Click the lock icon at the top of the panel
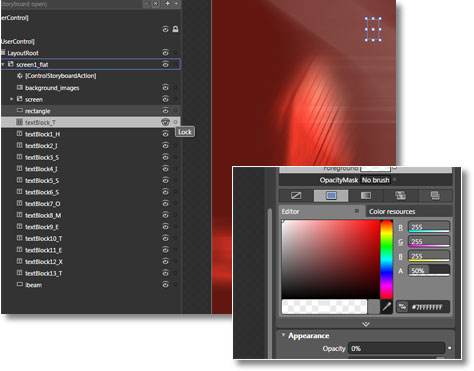Screen dimensions: 474x371 [175, 29]
